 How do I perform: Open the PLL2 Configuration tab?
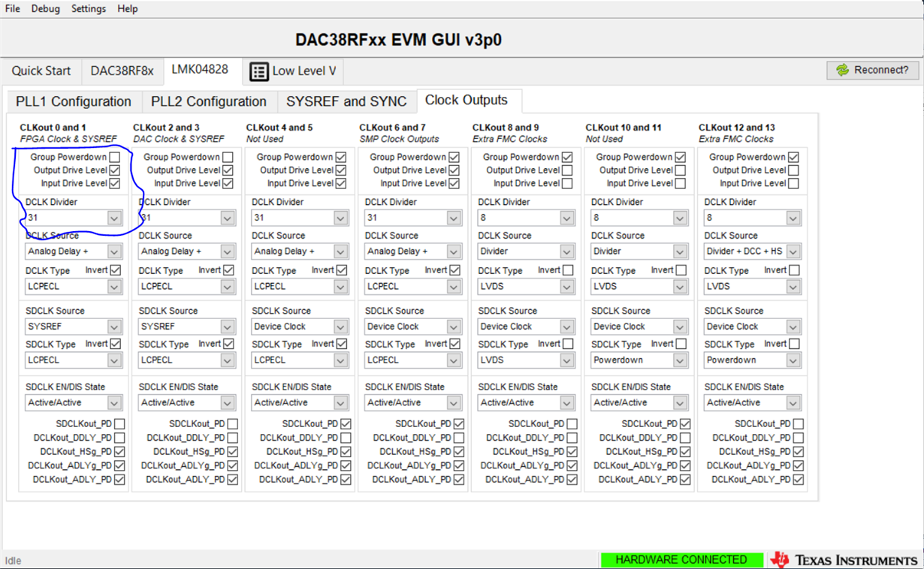tap(209, 101)
